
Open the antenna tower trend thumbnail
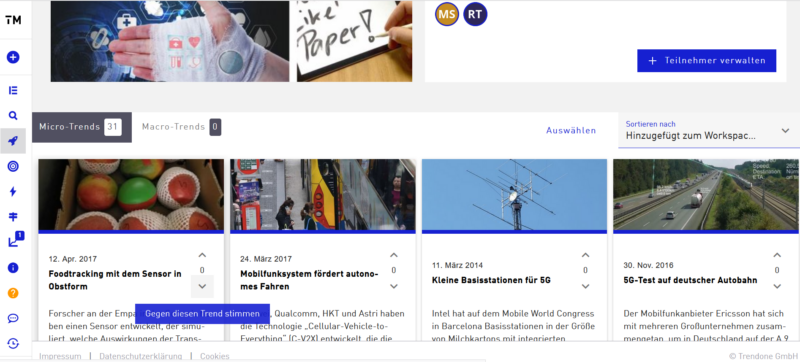pyautogui.click(x=514, y=195)
